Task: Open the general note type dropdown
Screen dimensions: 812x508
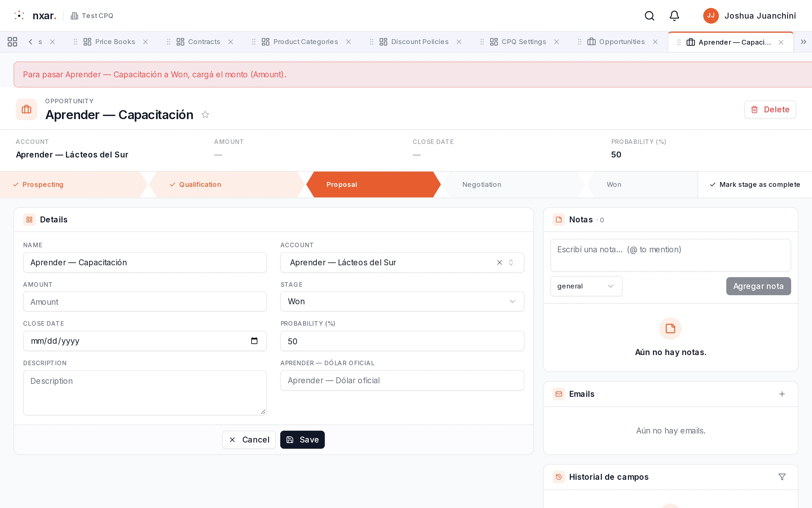Action: 586,286
